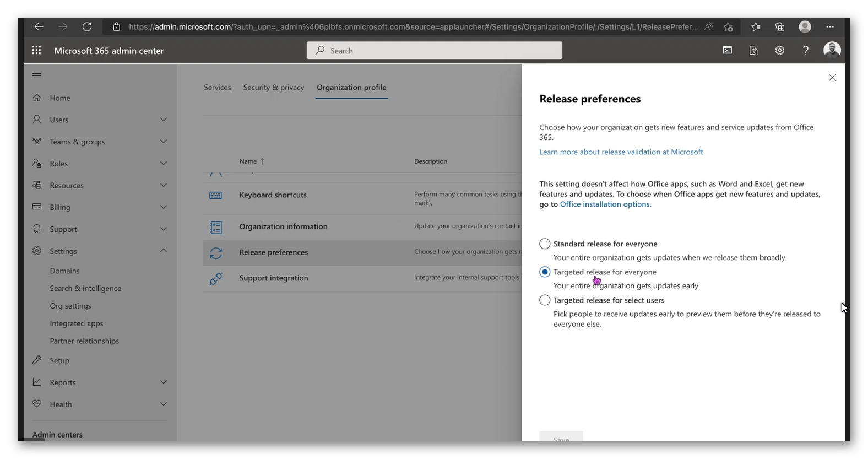Add this page to favorites star
This screenshot has height=459, width=868.
729,26
